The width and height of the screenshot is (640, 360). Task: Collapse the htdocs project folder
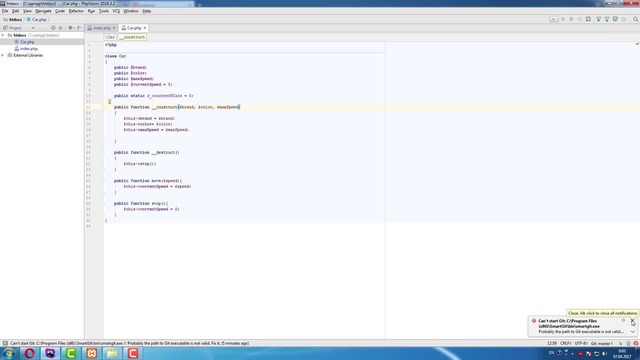pos(3,36)
